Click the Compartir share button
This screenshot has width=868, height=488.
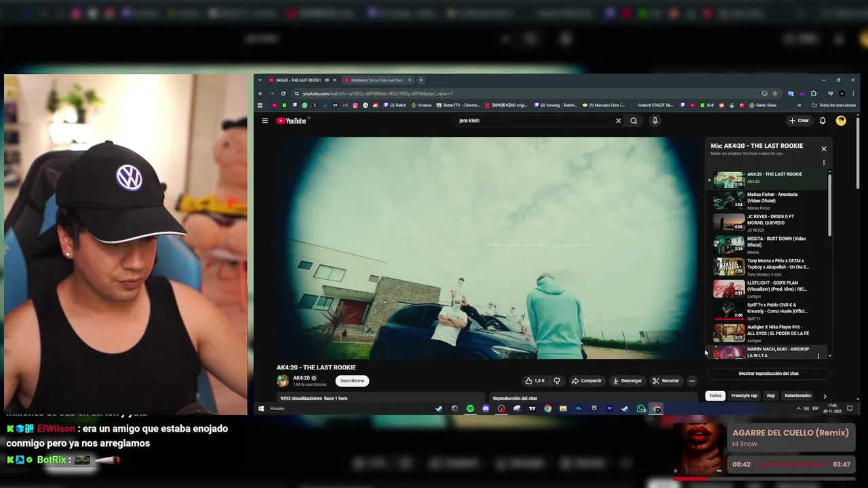587,381
